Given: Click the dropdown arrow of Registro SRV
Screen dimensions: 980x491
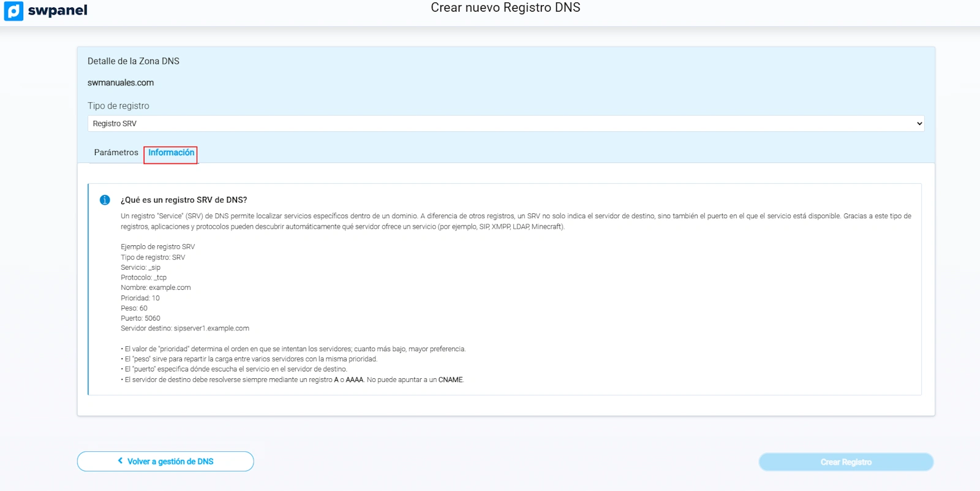Looking at the screenshot, I should (x=919, y=124).
